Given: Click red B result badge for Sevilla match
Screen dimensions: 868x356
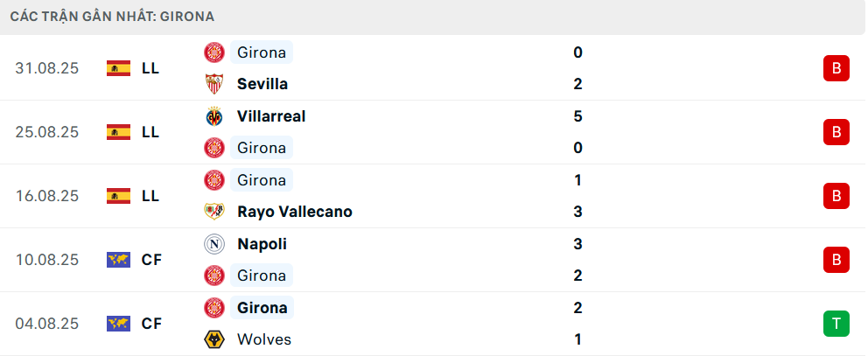Looking at the screenshot, I should tap(836, 68).
